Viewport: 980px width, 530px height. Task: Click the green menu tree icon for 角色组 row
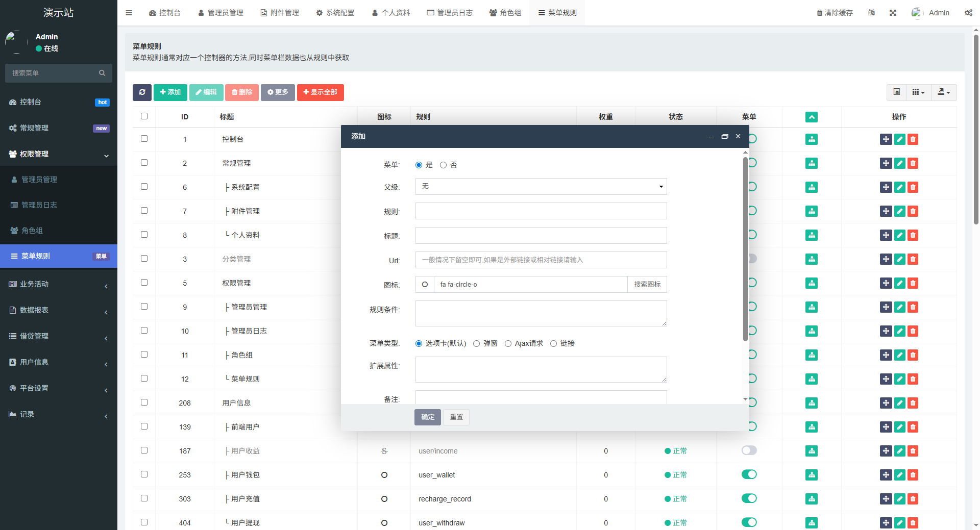(811, 355)
